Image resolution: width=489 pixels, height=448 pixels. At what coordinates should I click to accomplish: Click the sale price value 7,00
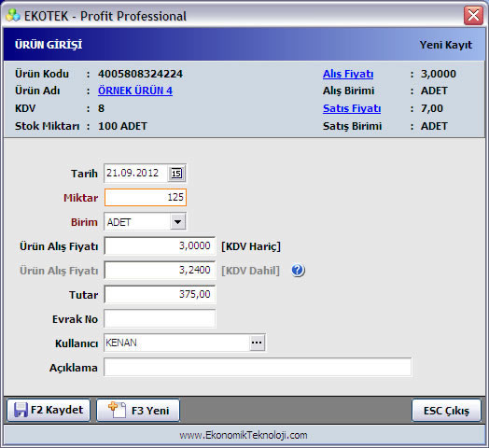click(x=432, y=108)
